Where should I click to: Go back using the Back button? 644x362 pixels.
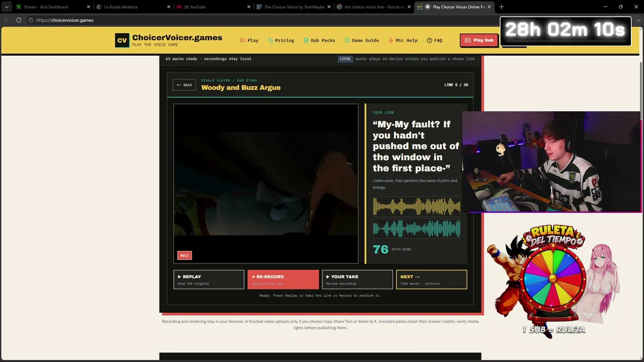pyautogui.click(x=184, y=85)
